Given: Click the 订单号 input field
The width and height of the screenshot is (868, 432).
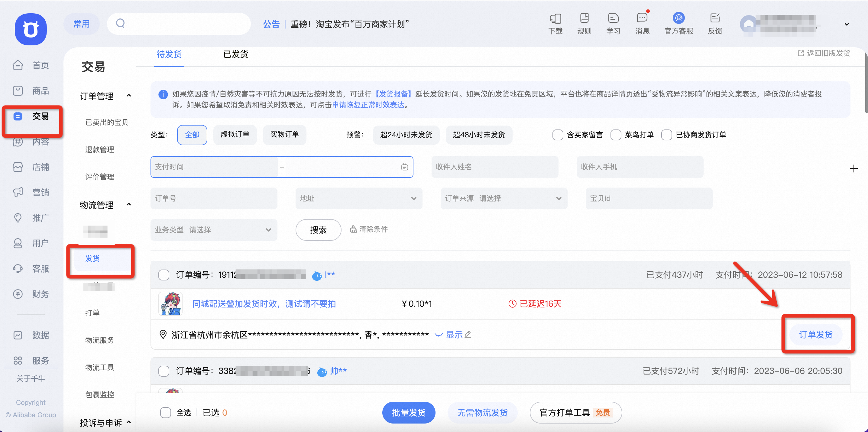Looking at the screenshot, I should pyautogui.click(x=214, y=198).
